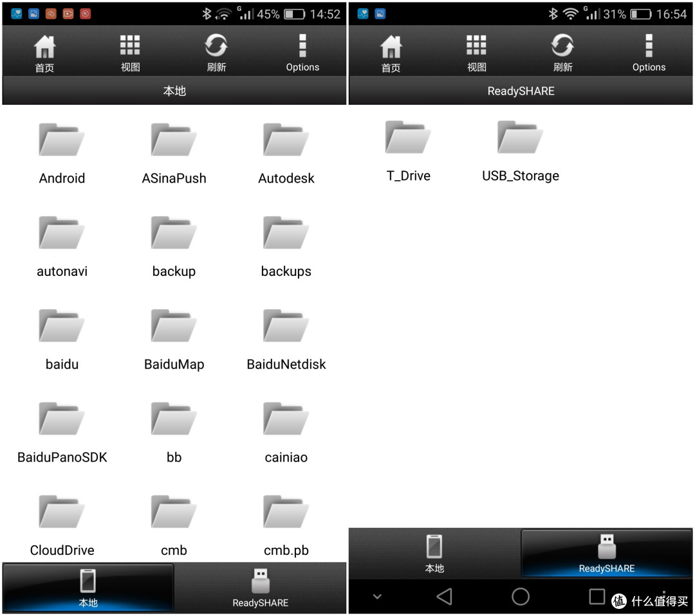
Task: Tap Wi-Fi status icon in right screen
Action: click(570, 14)
